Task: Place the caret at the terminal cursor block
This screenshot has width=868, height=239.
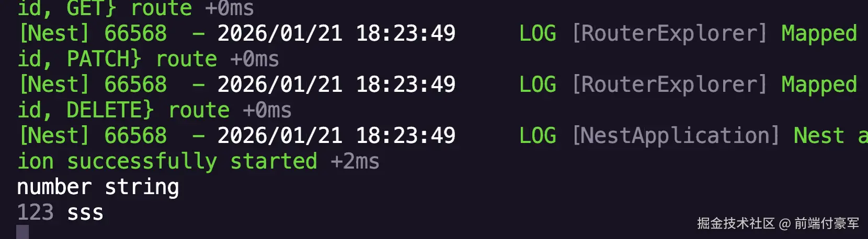Action: point(22,232)
